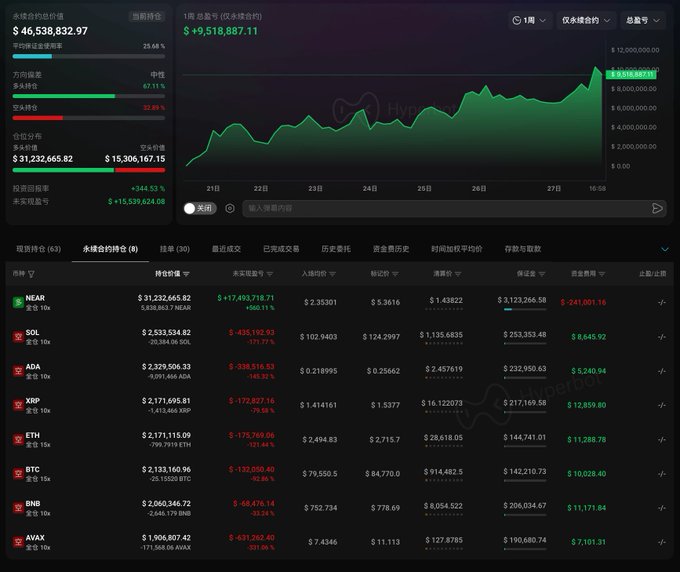Click the 多头持仓 green ratio bar
The height and width of the screenshot is (572, 680).
click(88, 96)
